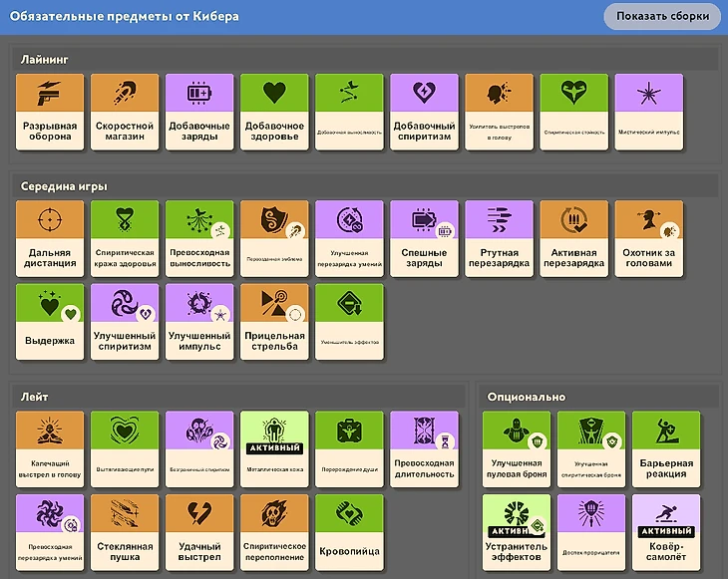Click the Середина игры section header
Image resolution: width=728 pixels, height=579 pixels.
[64, 186]
